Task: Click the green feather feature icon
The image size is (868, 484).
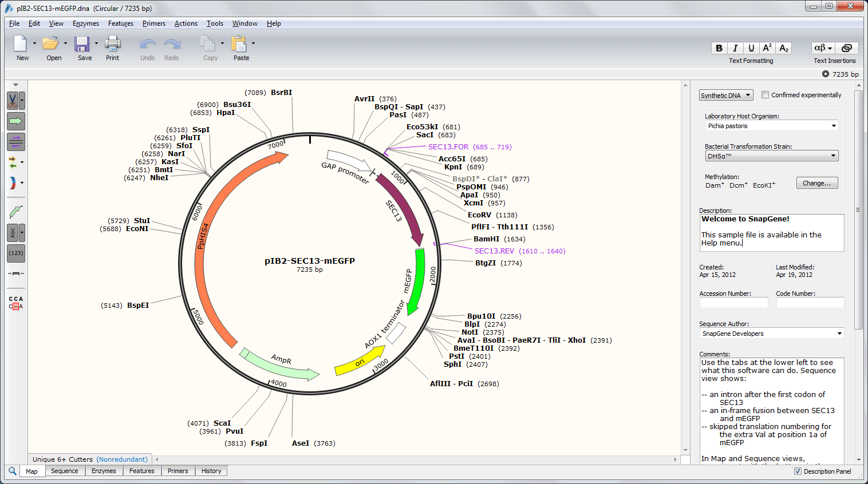Action: tap(16, 212)
